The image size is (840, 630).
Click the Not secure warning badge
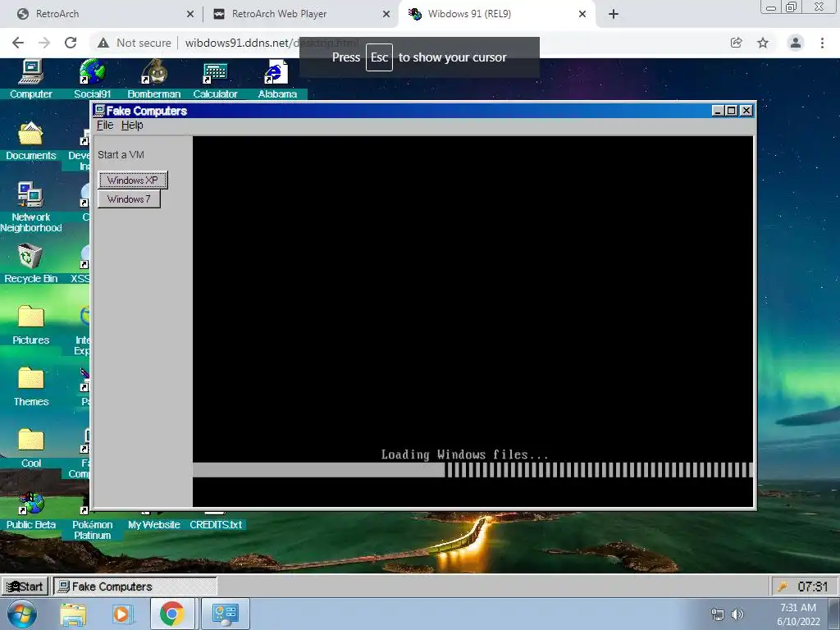135,43
